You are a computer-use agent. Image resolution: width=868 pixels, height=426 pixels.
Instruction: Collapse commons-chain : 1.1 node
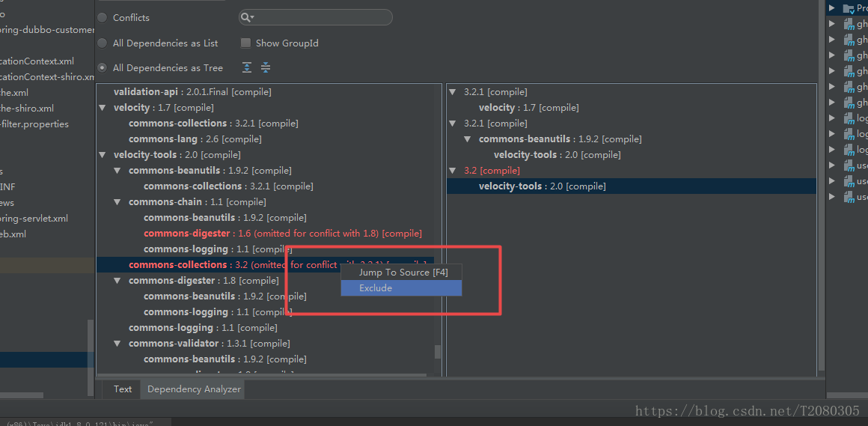click(x=117, y=201)
